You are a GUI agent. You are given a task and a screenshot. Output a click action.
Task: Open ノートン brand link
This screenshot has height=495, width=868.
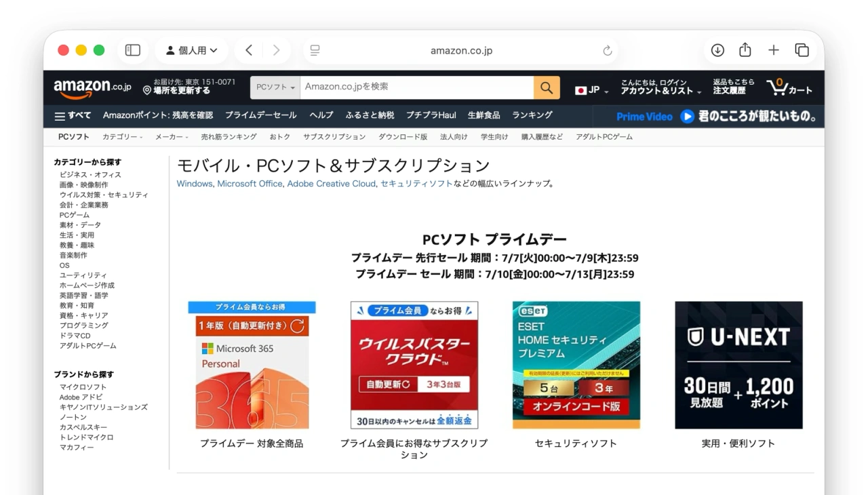click(73, 418)
